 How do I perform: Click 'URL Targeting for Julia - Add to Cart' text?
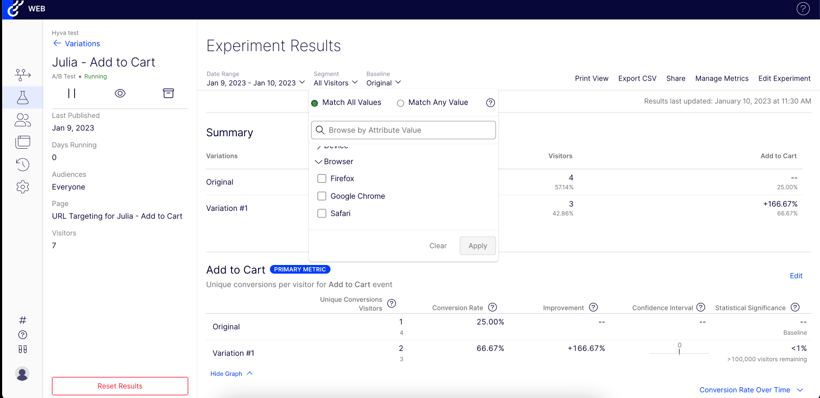(x=117, y=216)
